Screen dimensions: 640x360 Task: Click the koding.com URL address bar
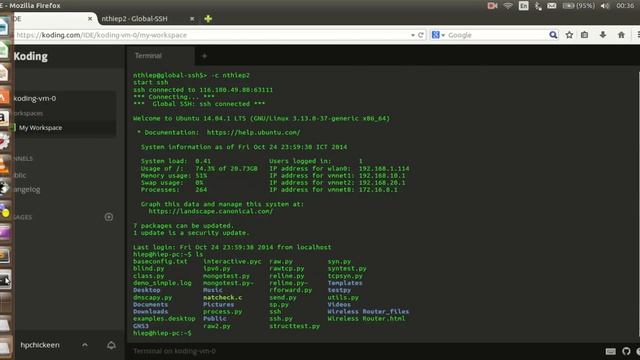[212, 35]
